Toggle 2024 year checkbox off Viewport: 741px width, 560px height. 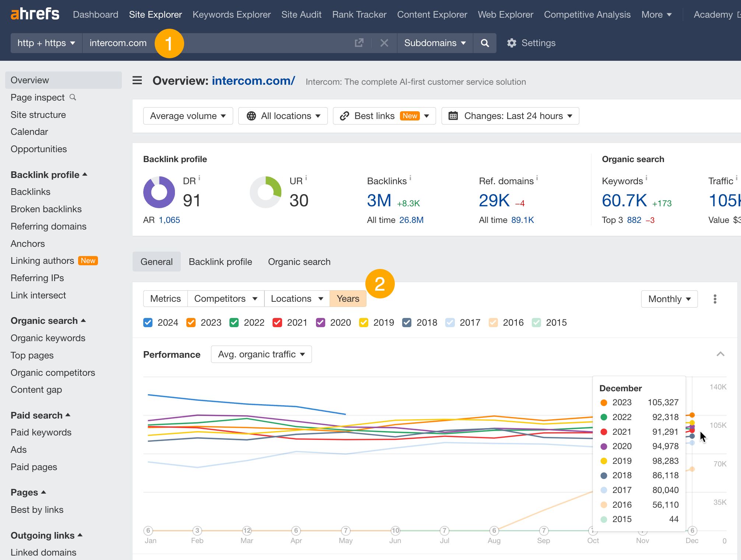click(x=148, y=322)
